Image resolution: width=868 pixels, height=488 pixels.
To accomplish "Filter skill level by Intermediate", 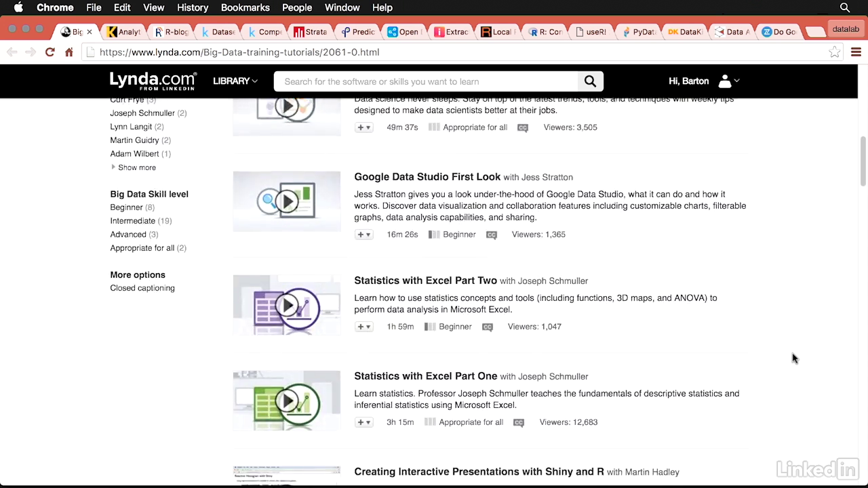I will click(133, 221).
